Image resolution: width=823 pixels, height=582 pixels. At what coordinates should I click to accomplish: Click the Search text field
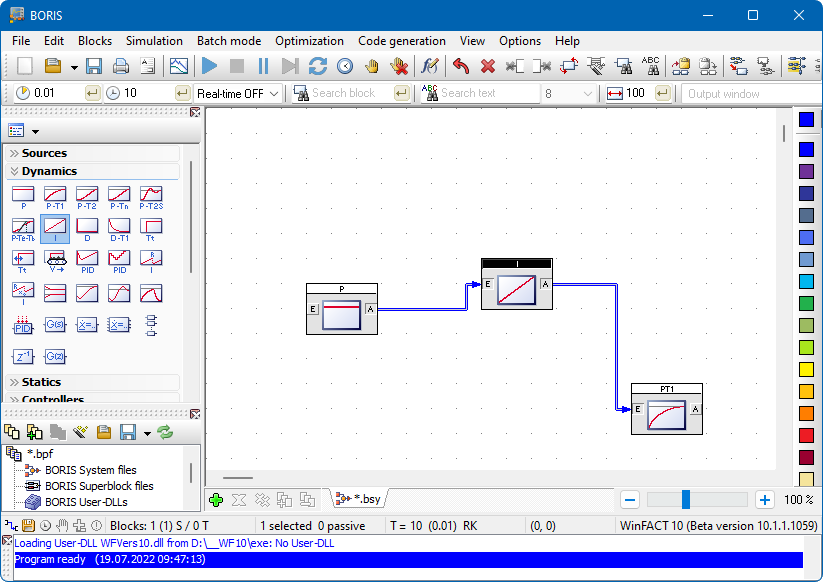click(490, 93)
